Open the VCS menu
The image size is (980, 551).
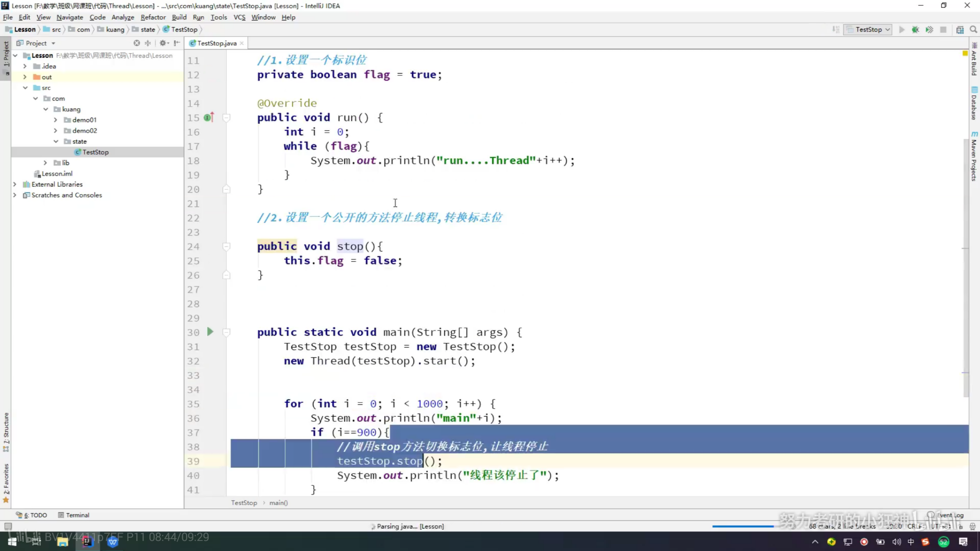tap(239, 17)
